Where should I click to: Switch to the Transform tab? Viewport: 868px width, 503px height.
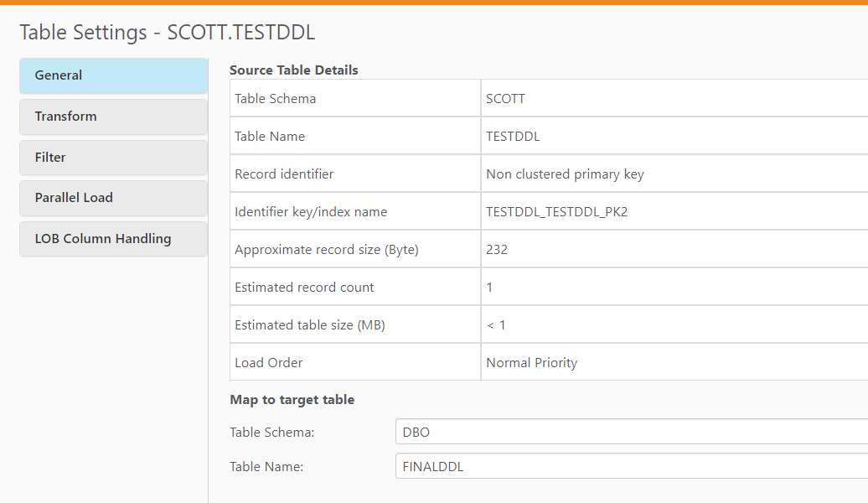pyautogui.click(x=113, y=117)
